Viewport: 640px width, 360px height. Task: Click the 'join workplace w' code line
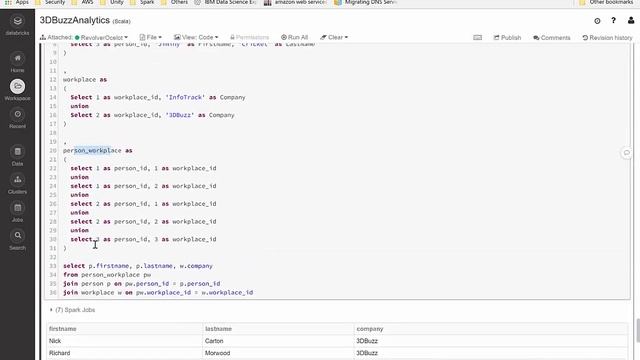(158, 293)
